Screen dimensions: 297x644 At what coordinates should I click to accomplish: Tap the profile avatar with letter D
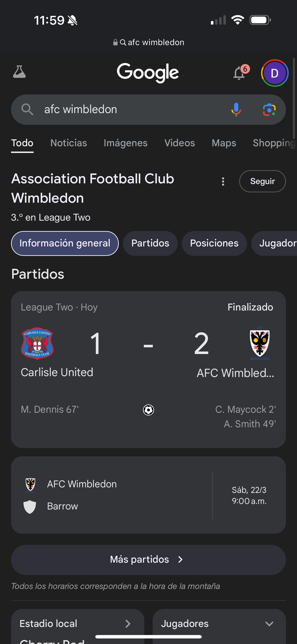(275, 73)
